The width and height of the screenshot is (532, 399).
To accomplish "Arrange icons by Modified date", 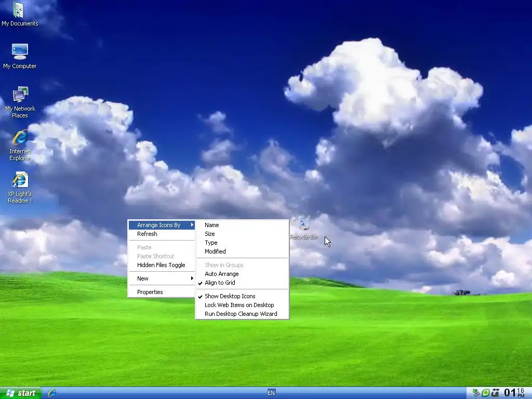I will click(242, 251).
